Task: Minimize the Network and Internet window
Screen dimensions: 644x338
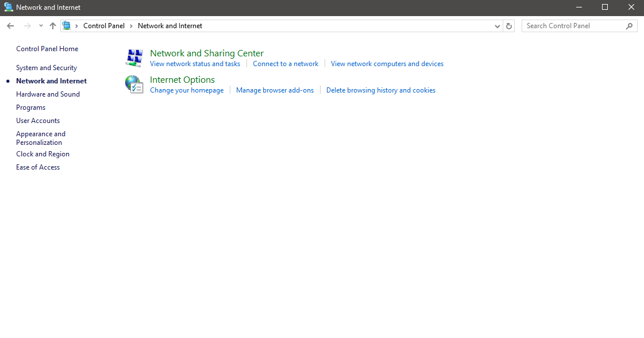Action: (x=579, y=7)
